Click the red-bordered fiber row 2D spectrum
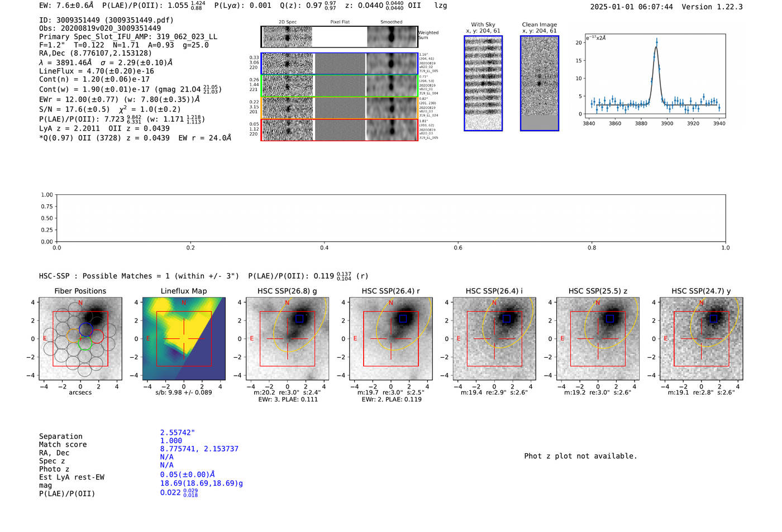This screenshot has height=532, width=782. [x=288, y=130]
